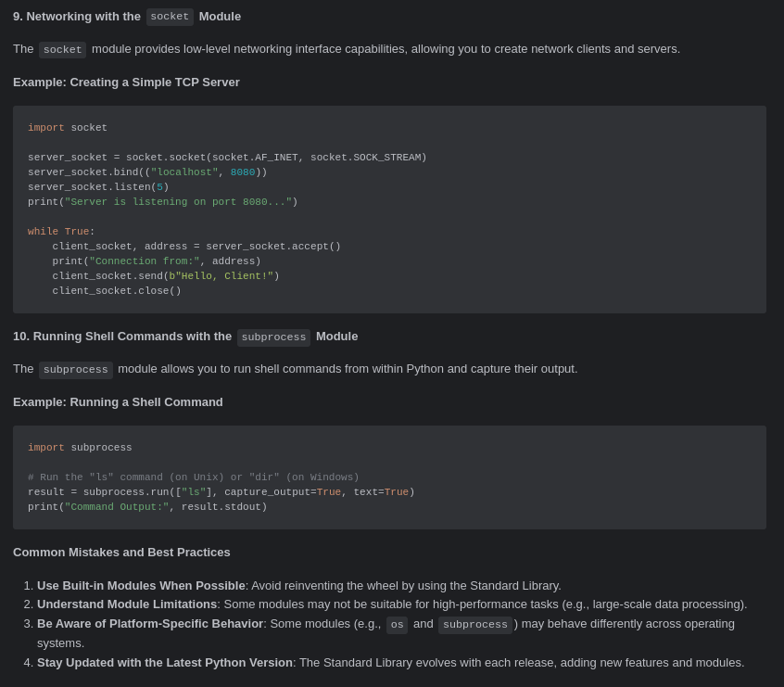Click the sentence starting 'The socket module provides low-level'
Screen dimensions: 784x687
[347, 49]
